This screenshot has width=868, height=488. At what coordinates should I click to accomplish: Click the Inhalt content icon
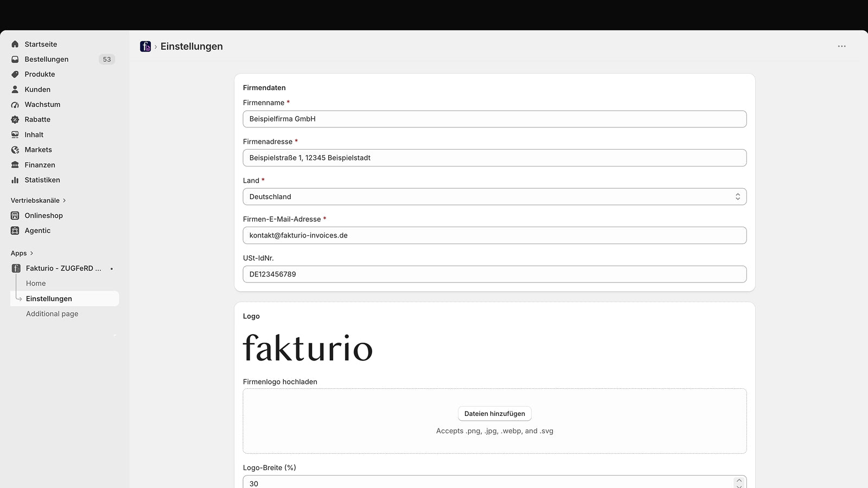point(15,134)
